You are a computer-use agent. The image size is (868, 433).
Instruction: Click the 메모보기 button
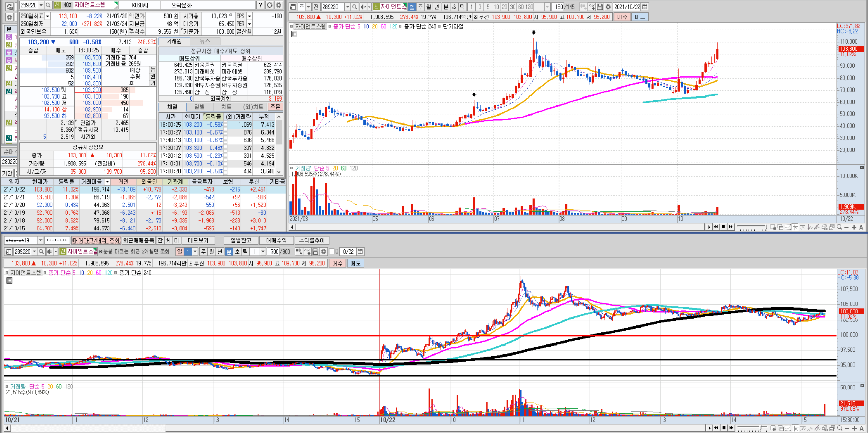click(198, 240)
